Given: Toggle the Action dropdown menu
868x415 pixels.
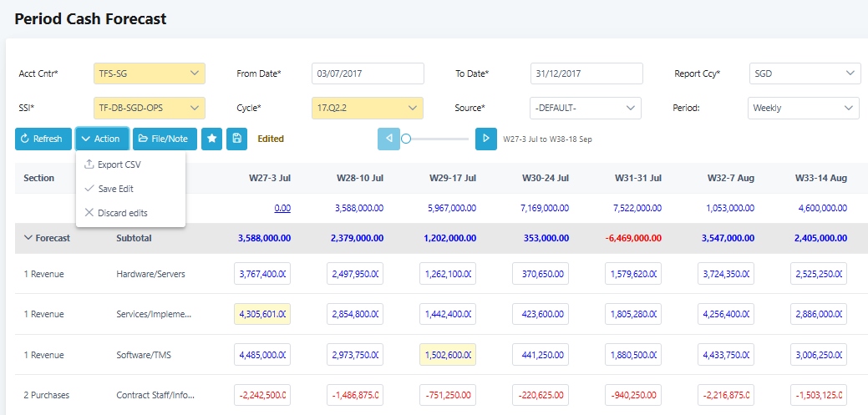Looking at the screenshot, I should [102, 139].
